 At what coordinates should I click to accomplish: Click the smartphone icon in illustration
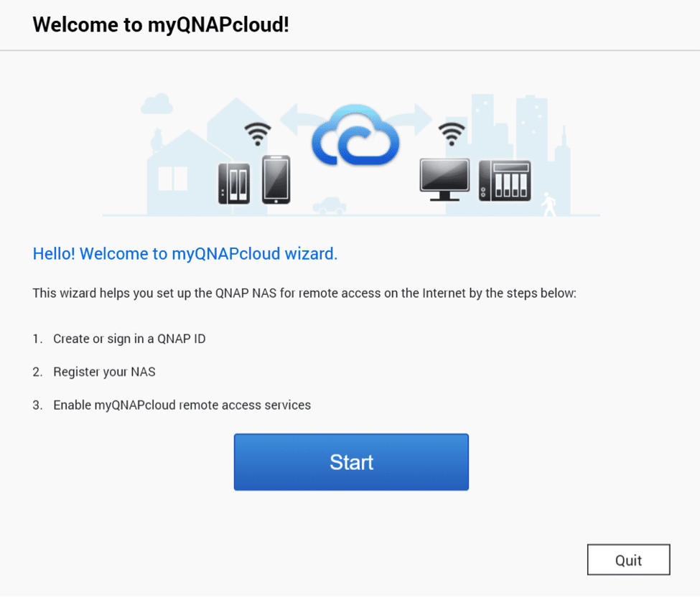point(276,179)
